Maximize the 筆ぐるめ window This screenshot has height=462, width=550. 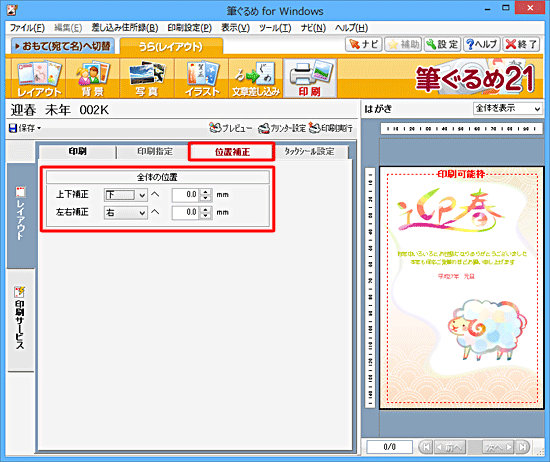[x=505, y=8]
